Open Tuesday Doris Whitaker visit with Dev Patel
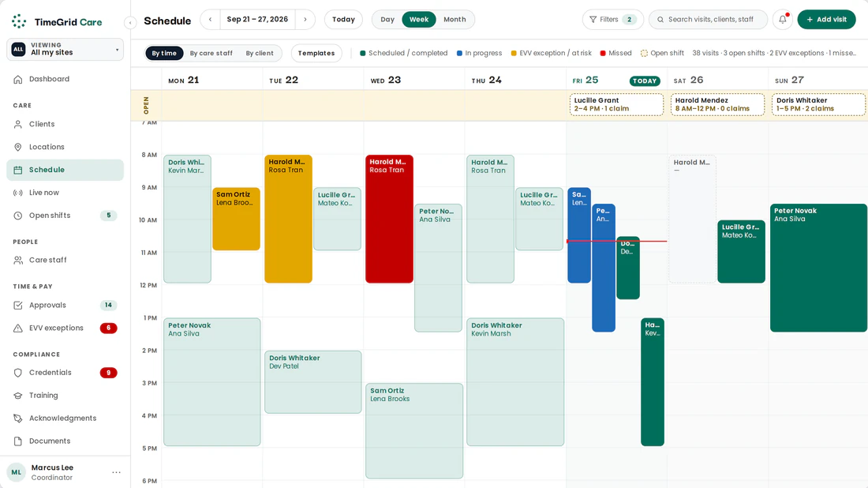This screenshot has height=488, width=868. coord(312,381)
